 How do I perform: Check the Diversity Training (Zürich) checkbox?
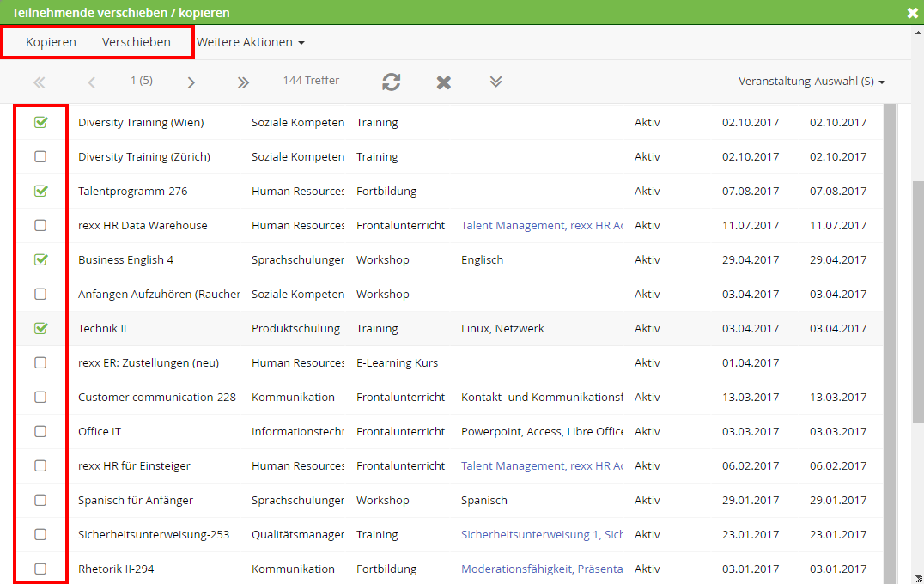pos(40,156)
